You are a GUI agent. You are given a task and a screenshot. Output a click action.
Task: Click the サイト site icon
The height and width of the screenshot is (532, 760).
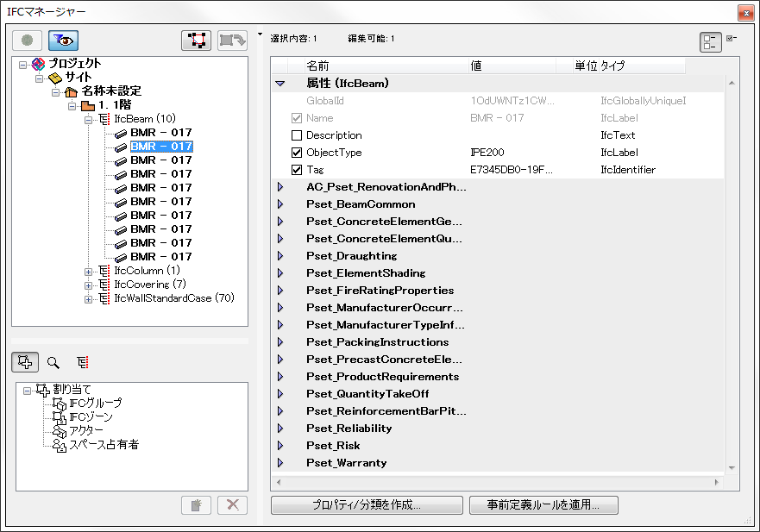pos(55,78)
